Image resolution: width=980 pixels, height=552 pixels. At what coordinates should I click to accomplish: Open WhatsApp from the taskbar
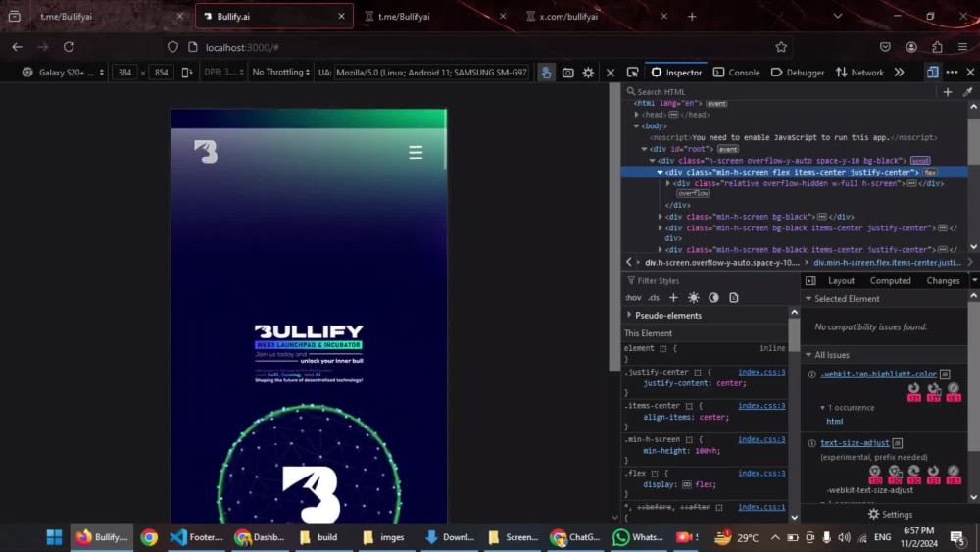(x=637, y=537)
